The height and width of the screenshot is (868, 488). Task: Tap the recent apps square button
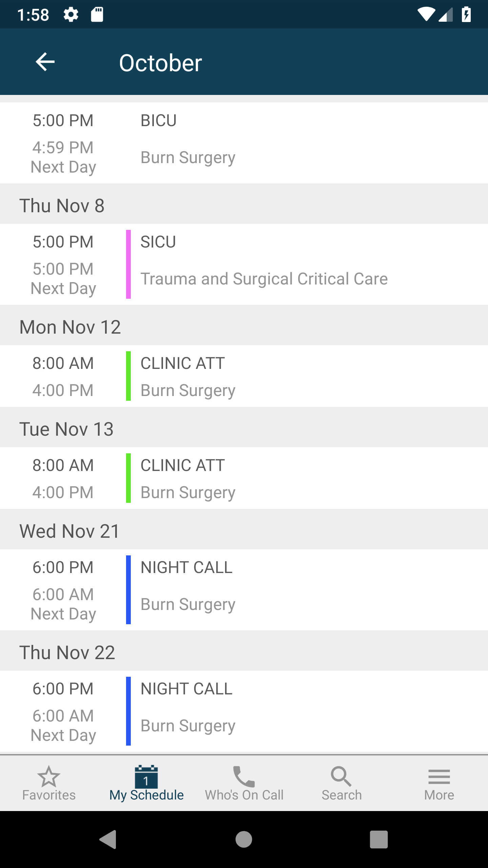379,840
